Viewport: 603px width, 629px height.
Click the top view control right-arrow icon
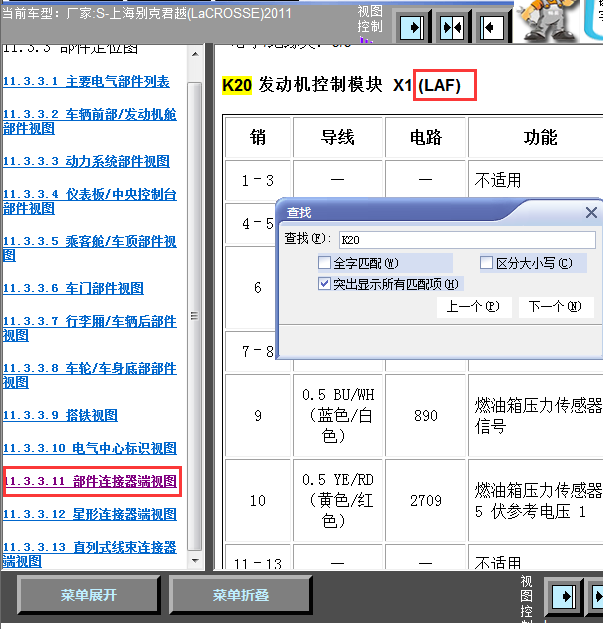(412, 27)
